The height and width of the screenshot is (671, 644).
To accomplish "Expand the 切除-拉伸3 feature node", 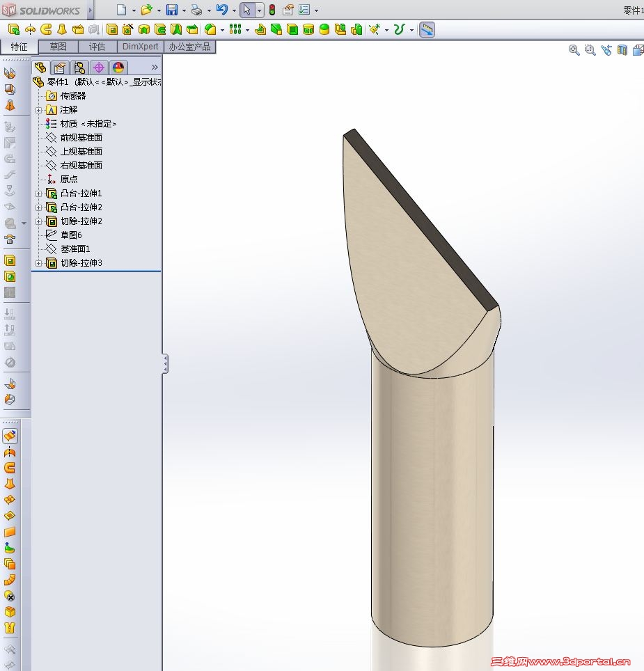I will (38, 263).
